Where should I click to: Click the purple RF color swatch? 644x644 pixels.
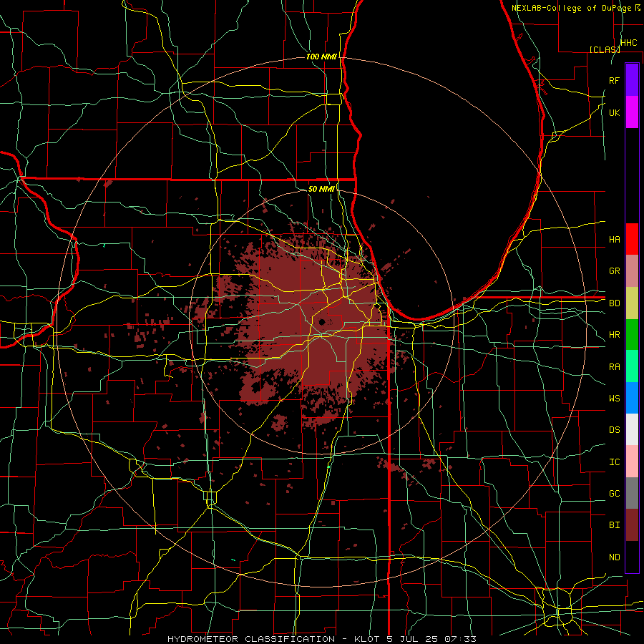[632, 79]
